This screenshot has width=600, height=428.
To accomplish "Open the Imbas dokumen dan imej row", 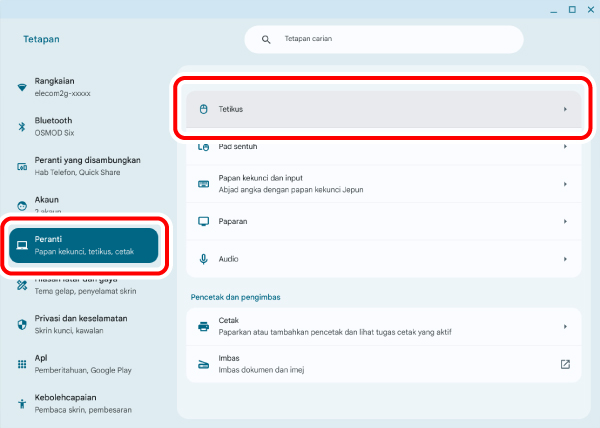I will (x=380, y=364).
